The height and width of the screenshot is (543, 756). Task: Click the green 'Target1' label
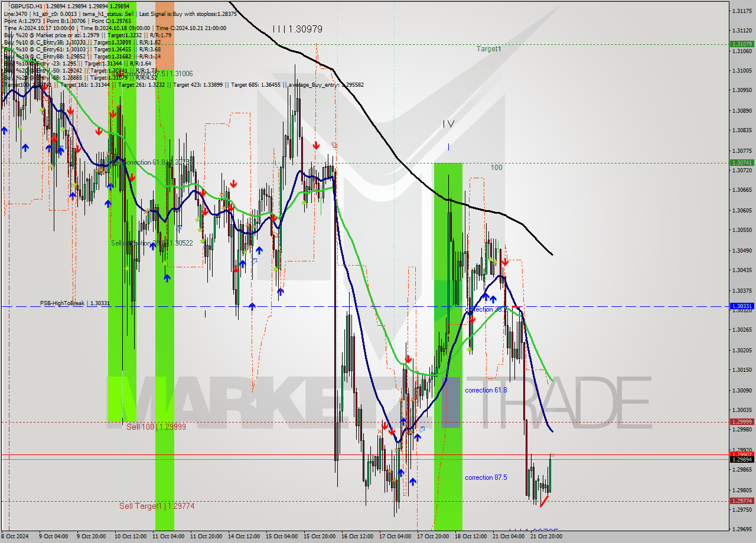488,49
